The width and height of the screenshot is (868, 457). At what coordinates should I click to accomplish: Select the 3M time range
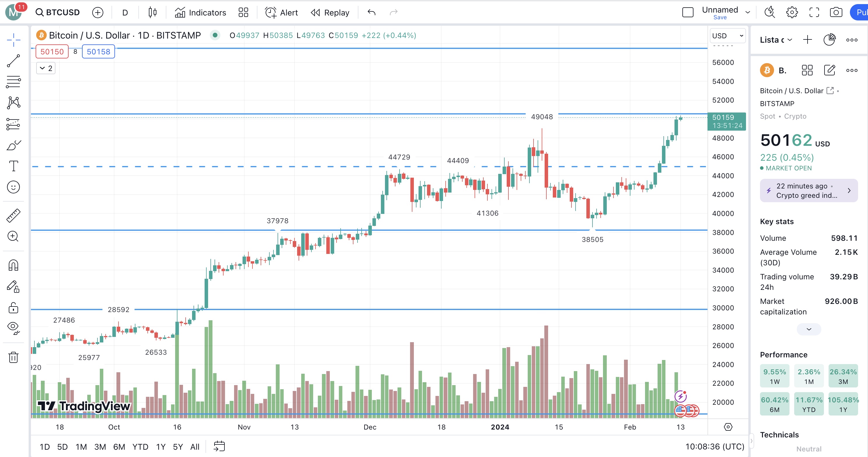[100, 447]
